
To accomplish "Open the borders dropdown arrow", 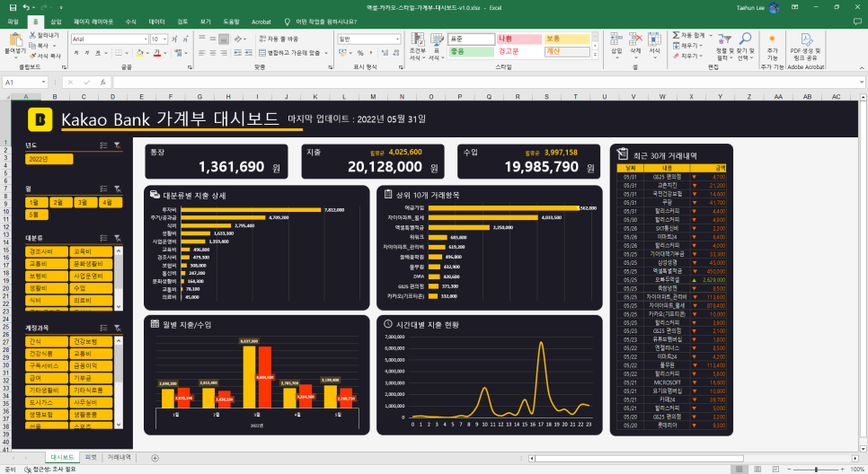I will 127,53.
